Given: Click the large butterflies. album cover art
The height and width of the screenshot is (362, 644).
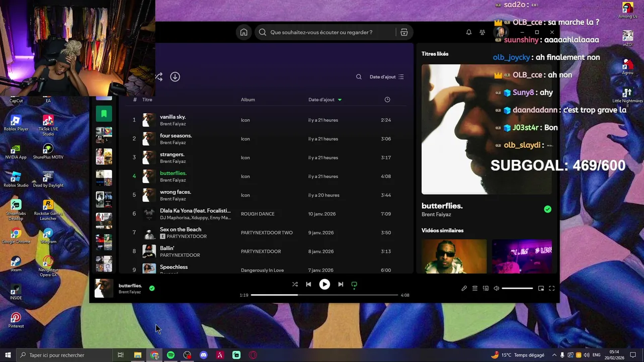Looking at the screenshot, I should pos(487,129).
